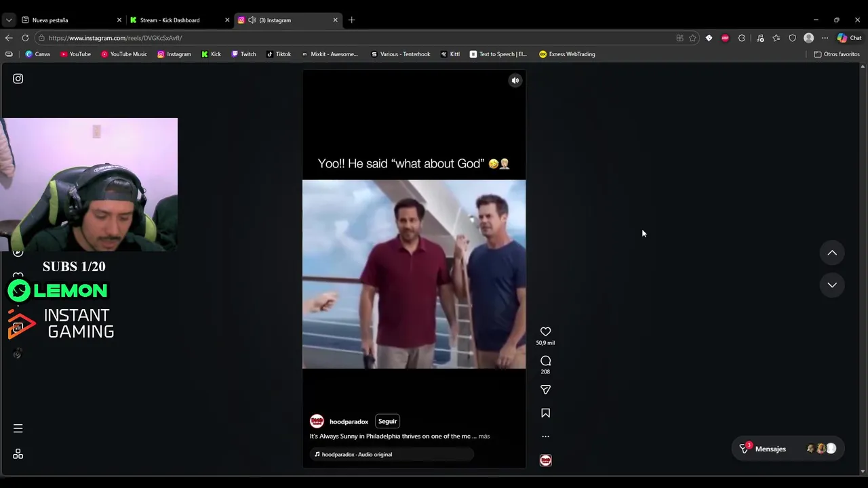This screenshot has height=488, width=868.
Task: Open the browser profile avatar
Action: (x=808, y=38)
